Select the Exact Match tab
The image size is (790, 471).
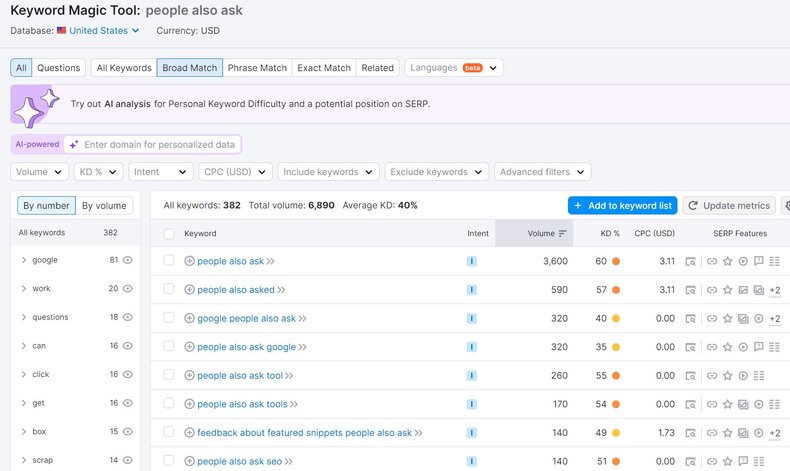(x=324, y=68)
